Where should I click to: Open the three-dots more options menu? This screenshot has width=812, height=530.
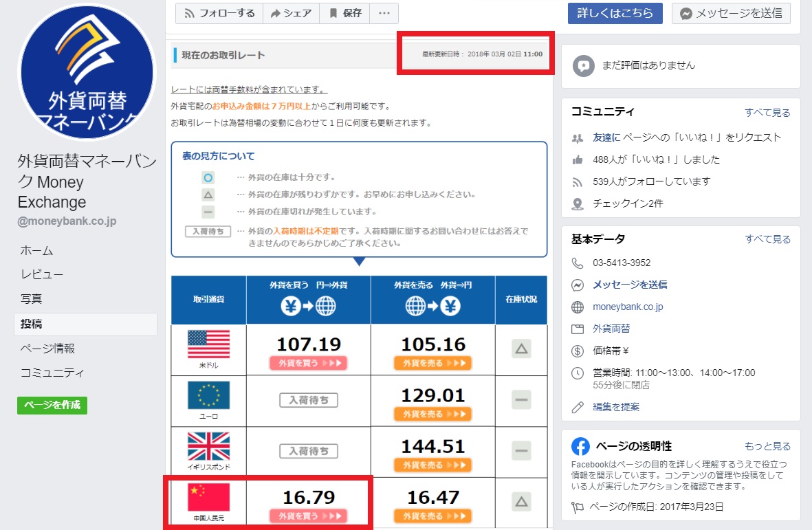click(x=384, y=14)
